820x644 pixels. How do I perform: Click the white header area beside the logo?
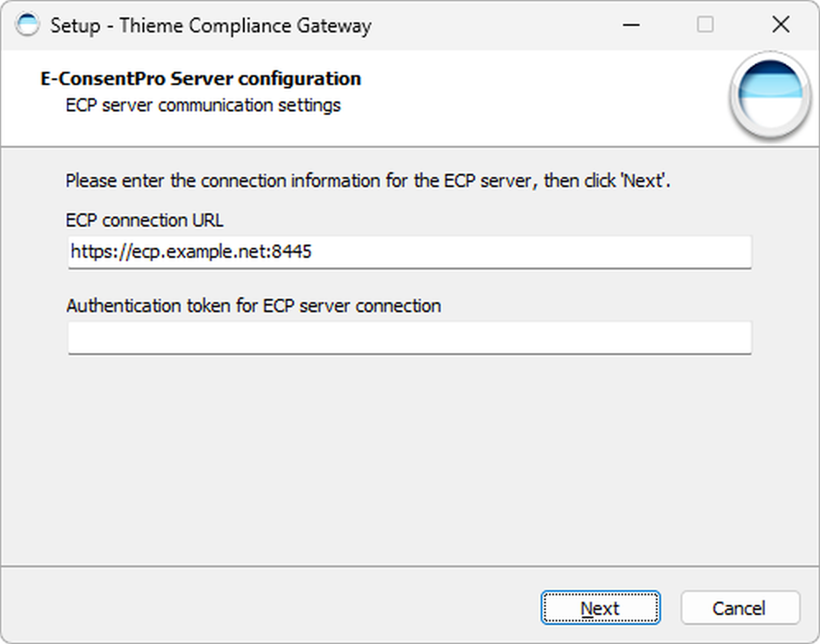click(x=548, y=99)
